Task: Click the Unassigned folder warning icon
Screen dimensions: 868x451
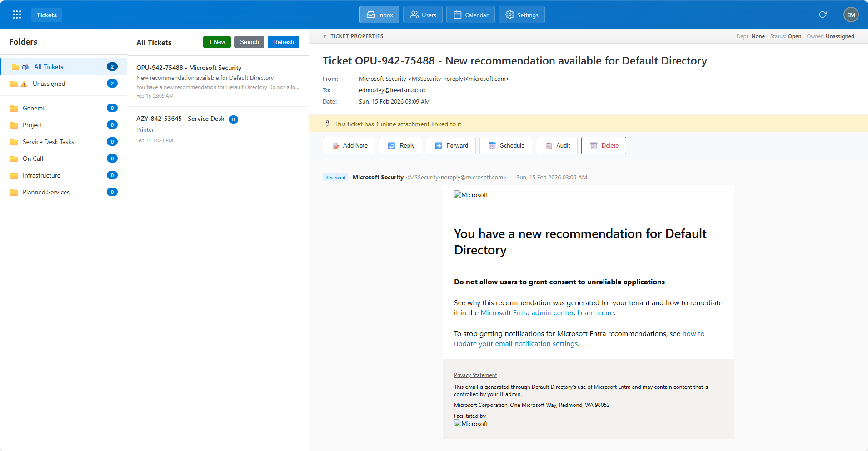Action: pos(24,84)
